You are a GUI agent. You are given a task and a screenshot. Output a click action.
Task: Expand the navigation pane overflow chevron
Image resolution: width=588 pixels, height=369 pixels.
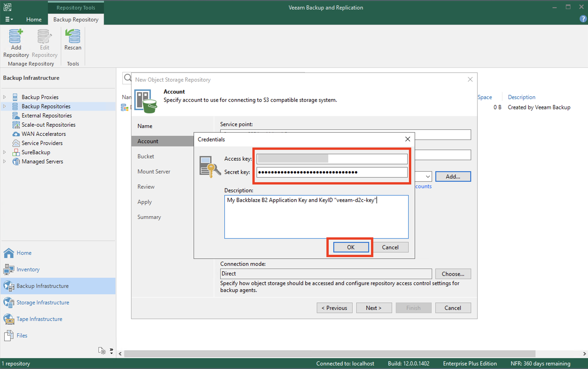click(x=111, y=351)
